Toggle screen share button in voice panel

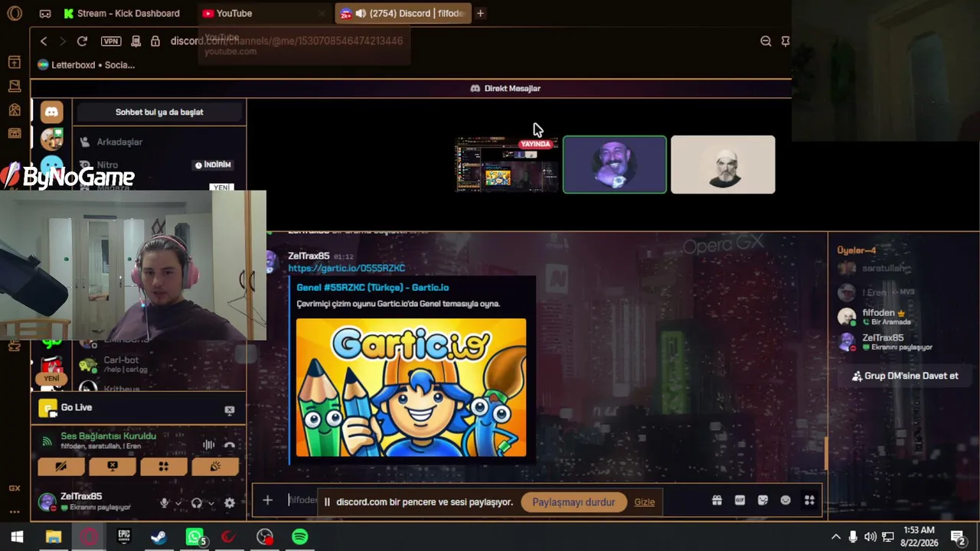pos(113,466)
